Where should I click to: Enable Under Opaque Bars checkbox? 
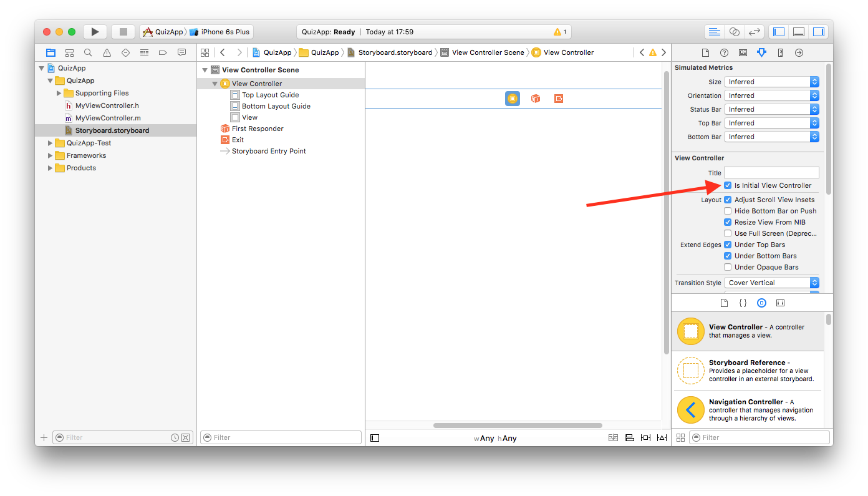click(728, 267)
